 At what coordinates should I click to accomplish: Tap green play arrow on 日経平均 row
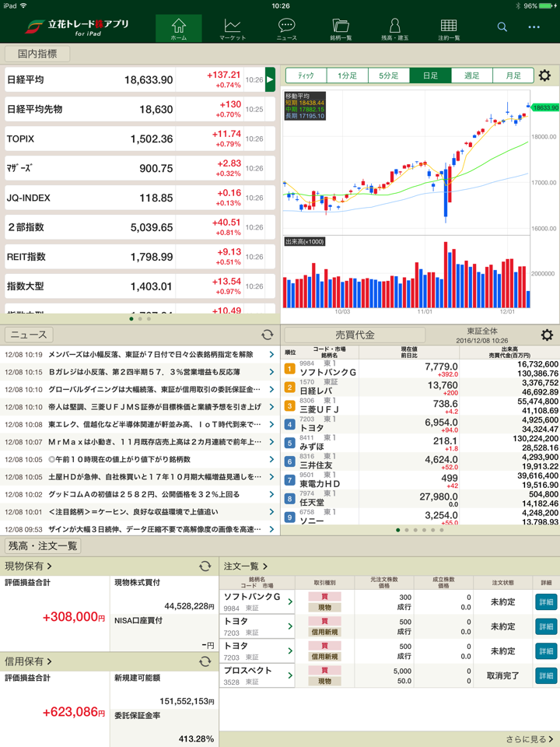(x=270, y=79)
